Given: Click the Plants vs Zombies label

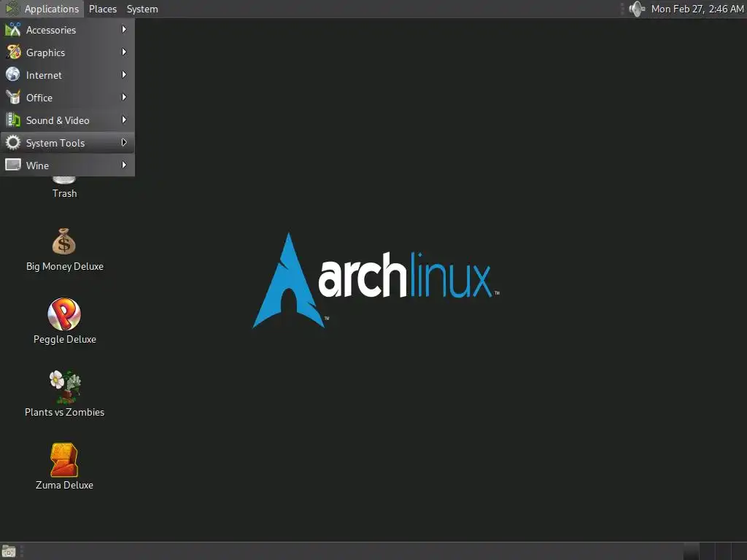Looking at the screenshot, I should pos(65,412).
